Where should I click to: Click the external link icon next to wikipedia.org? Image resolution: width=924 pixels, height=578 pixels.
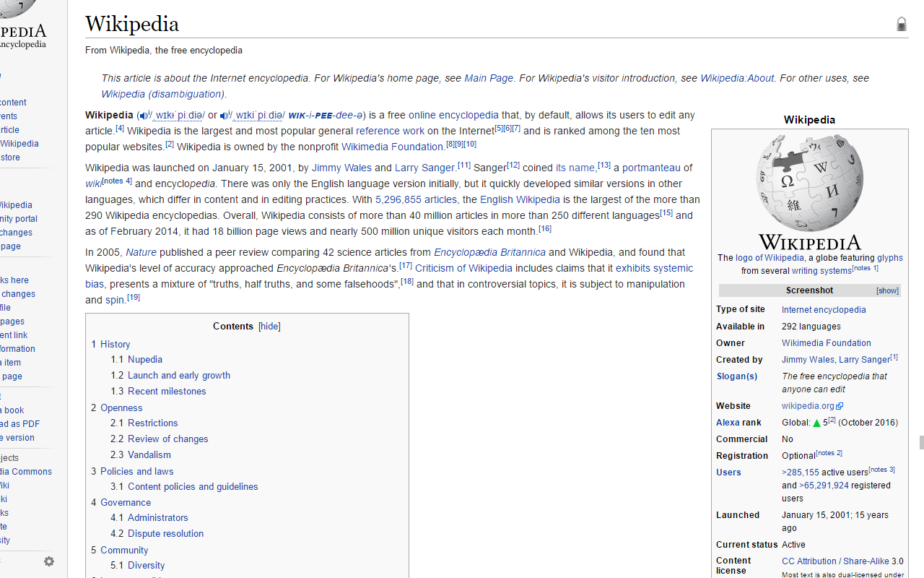point(840,406)
